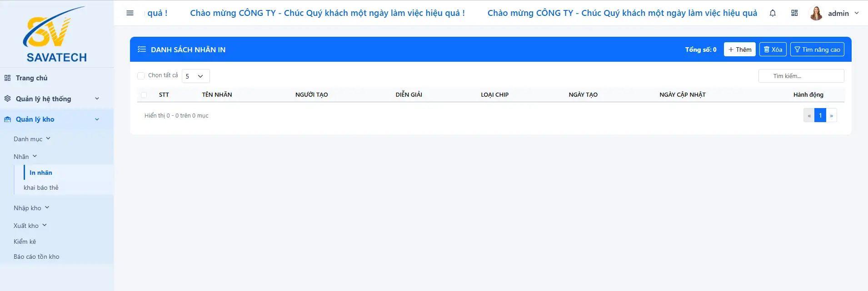Expand the Danh mục submenu

[32, 139]
